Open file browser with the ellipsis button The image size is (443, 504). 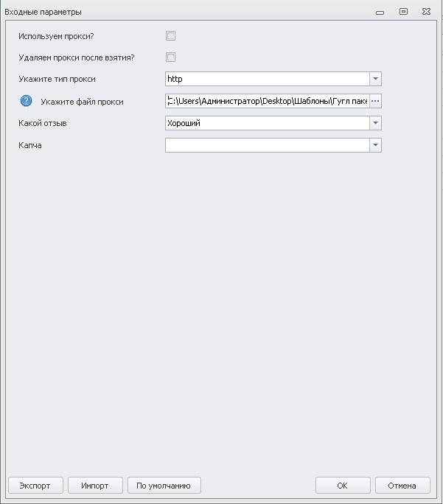pos(375,101)
